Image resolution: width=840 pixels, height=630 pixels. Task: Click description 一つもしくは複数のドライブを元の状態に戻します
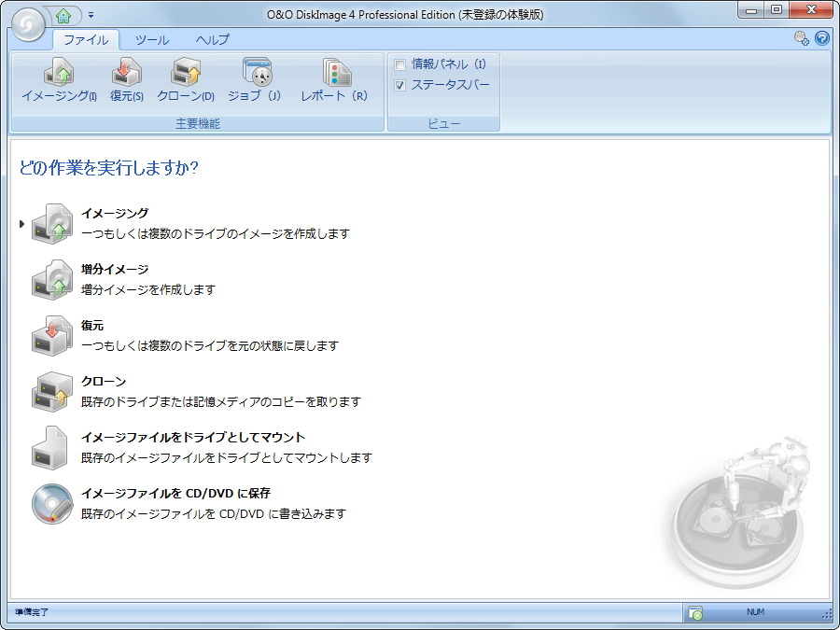(210, 345)
